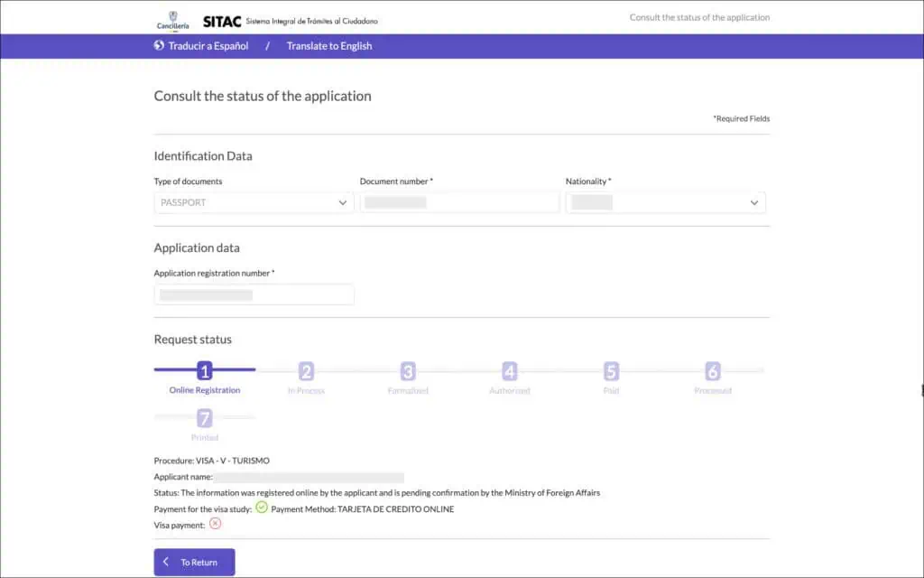Screen dimensions: 924x578
Task: Click the Cancillería logo in header
Action: [x=172, y=20]
